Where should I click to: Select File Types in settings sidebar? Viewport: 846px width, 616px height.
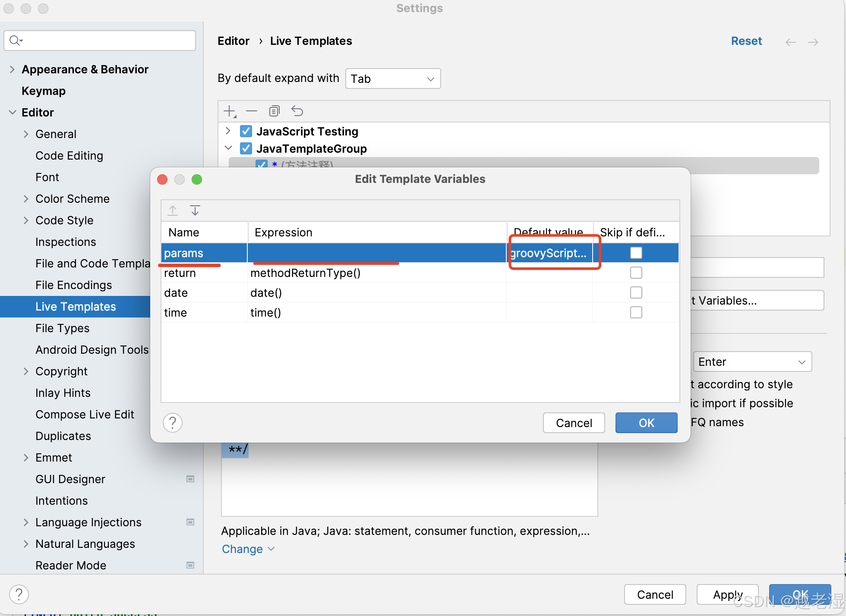63,328
